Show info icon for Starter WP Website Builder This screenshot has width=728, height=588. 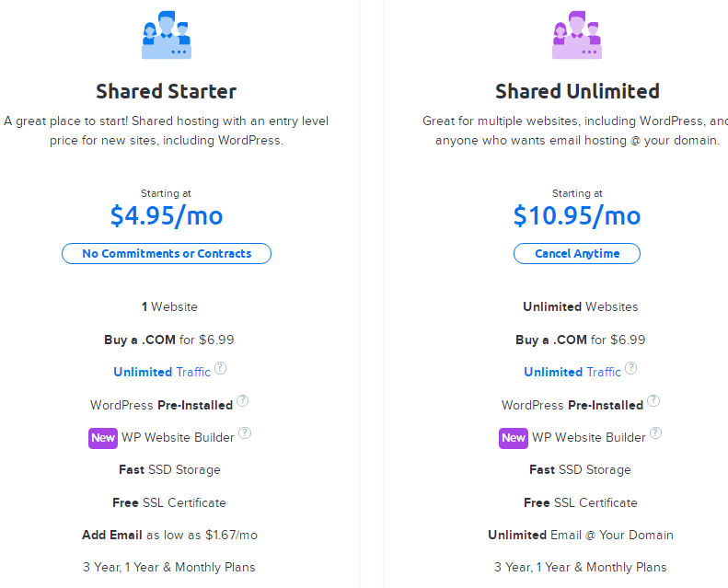click(245, 434)
